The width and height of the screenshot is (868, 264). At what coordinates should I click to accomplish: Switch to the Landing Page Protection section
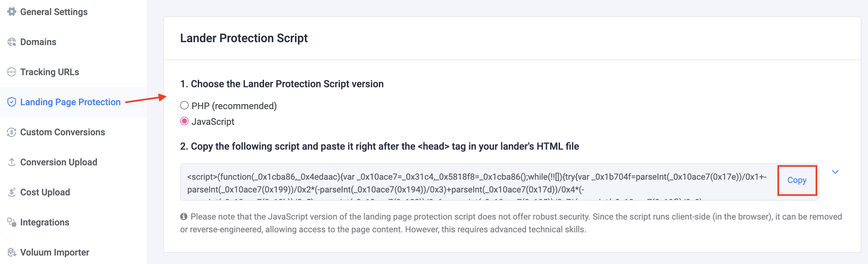[70, 102]
